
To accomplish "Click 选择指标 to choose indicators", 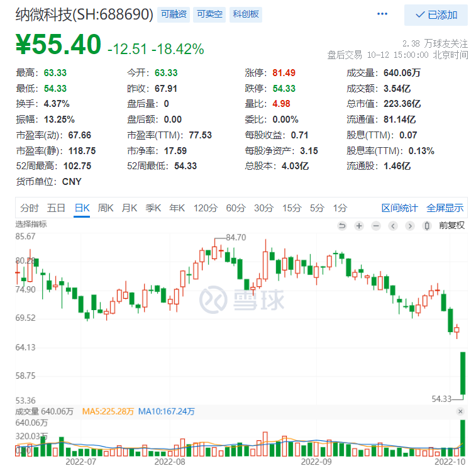I will click(x=31, y=224).
